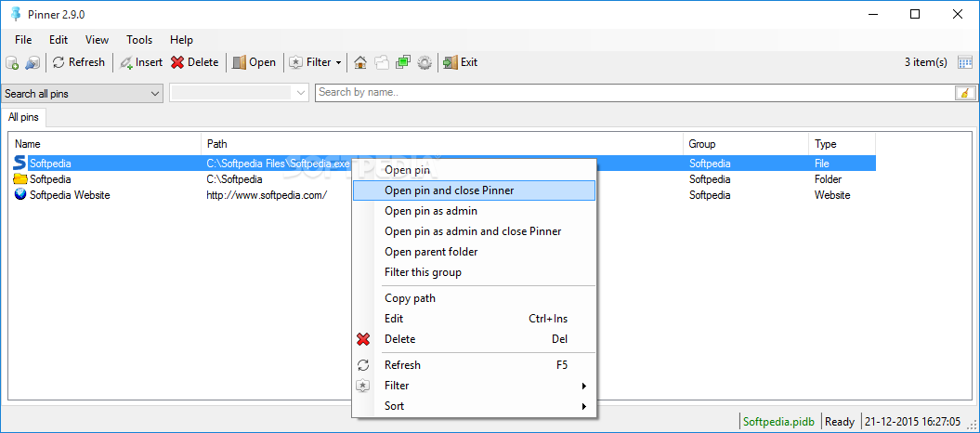Open the Tools menu
Screen dimensions: 980x433
pyautogui.click(x=139, y=40)
